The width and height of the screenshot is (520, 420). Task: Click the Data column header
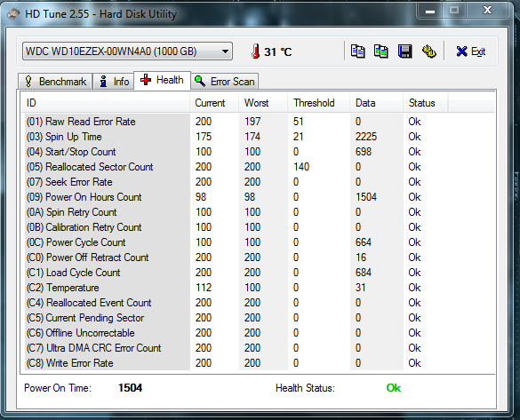[376, 103]
